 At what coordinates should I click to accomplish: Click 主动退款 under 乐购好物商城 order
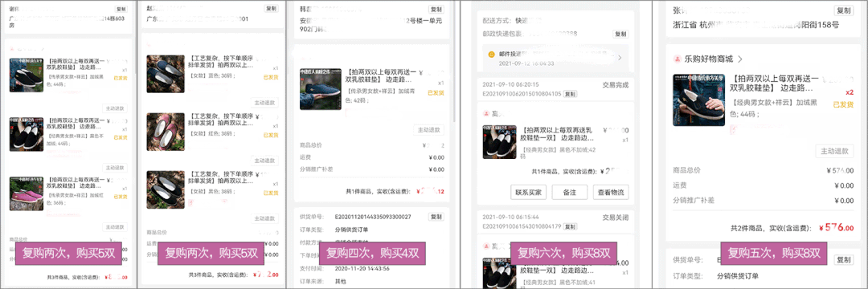pyautogui.click(x=834, y=152)
